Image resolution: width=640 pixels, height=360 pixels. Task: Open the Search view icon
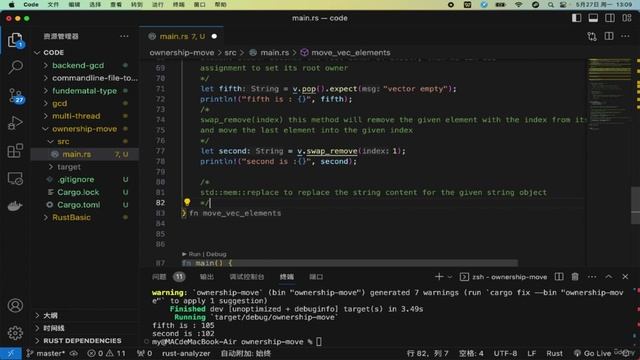(x=16, y=67)
